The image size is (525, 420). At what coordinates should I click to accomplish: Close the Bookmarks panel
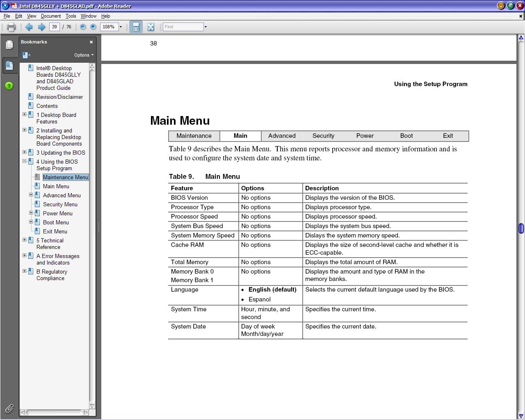click(91, 42)
